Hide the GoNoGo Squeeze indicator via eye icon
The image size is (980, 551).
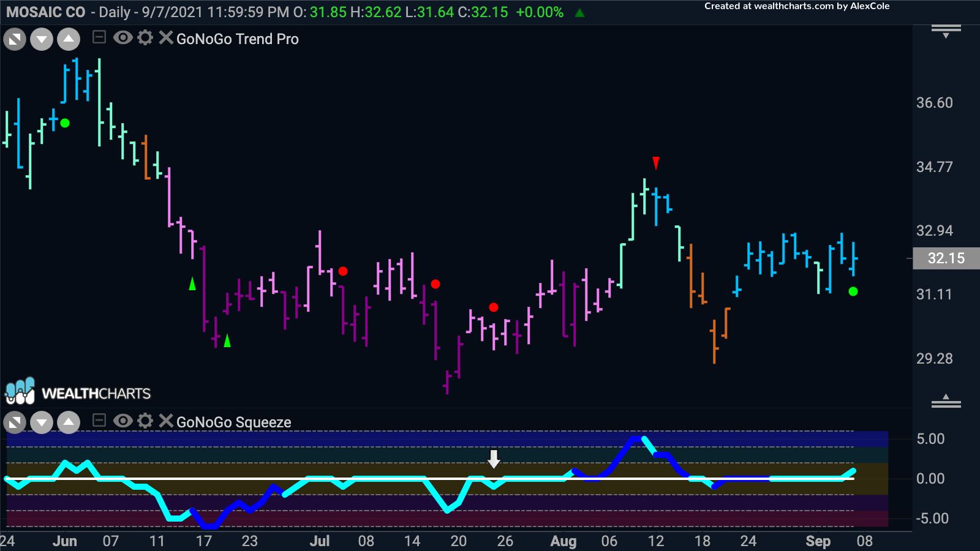pyautogui.click(x=123, y=421)
